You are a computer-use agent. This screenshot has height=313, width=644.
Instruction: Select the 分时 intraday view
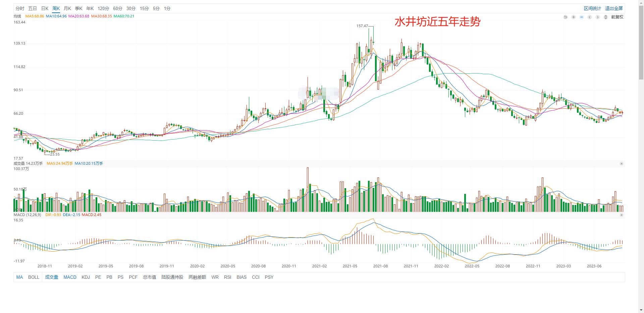tap(20, 8)
